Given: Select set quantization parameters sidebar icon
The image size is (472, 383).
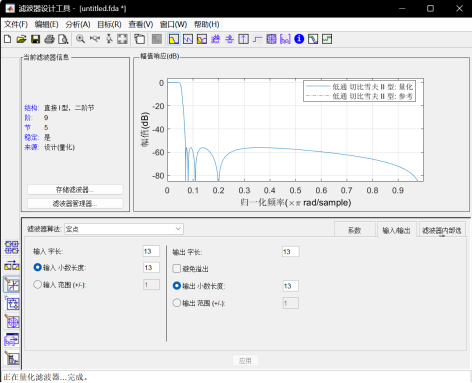Looking at the screenshot, I should (12, 285).
